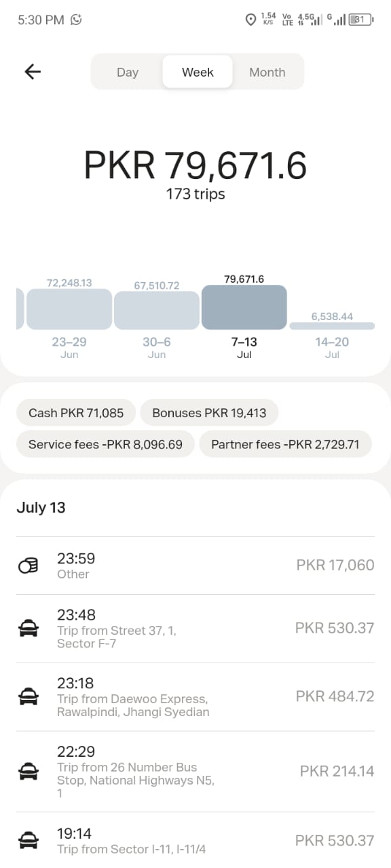Open trip from Daewoo Express entry

tap(195, 696)
